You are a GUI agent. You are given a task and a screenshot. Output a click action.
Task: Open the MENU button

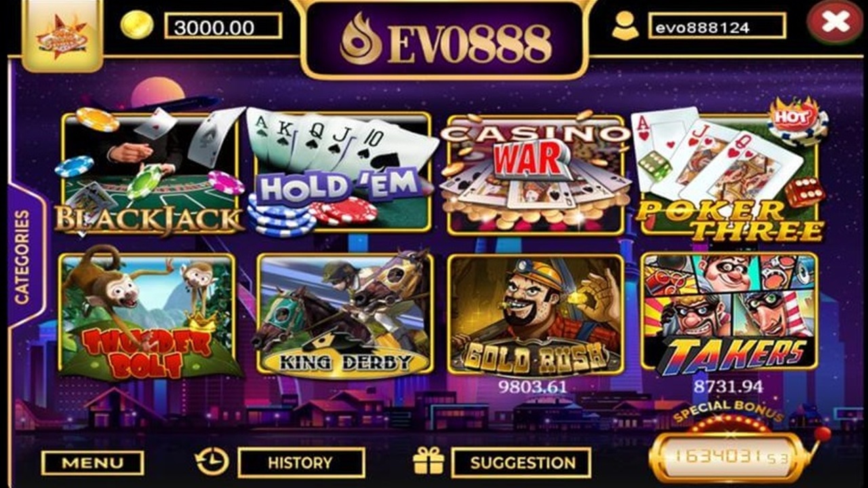[x=92, y=463]
